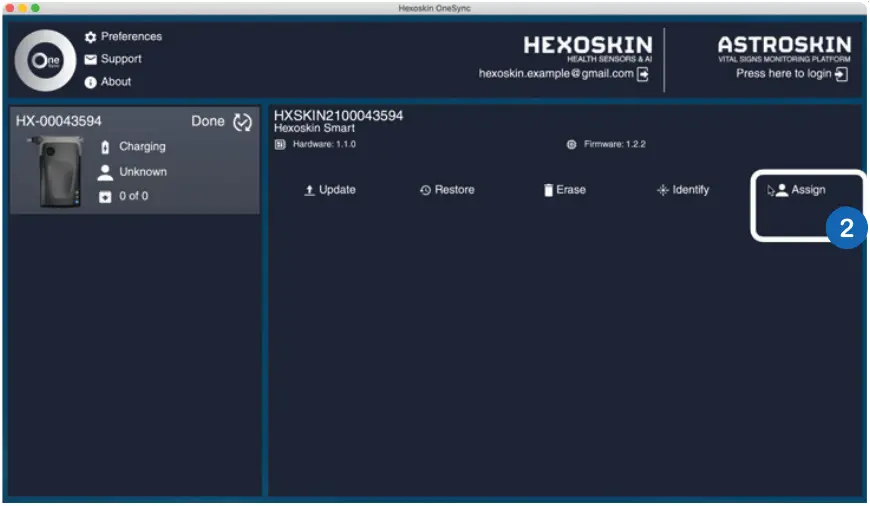Click 'Press here to login' link
Image resolution: width=870 pixels, height=506 pixels.
[x=783, y=73]
